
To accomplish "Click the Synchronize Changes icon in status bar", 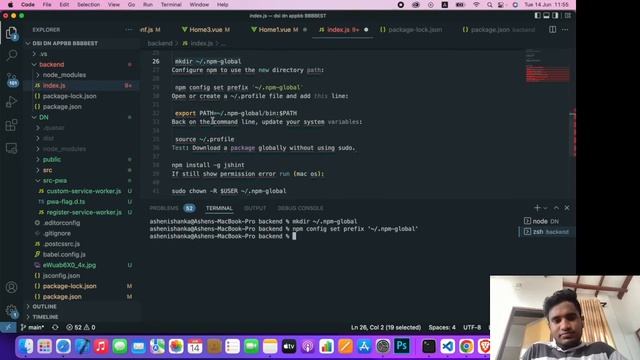I will [55, 327].
